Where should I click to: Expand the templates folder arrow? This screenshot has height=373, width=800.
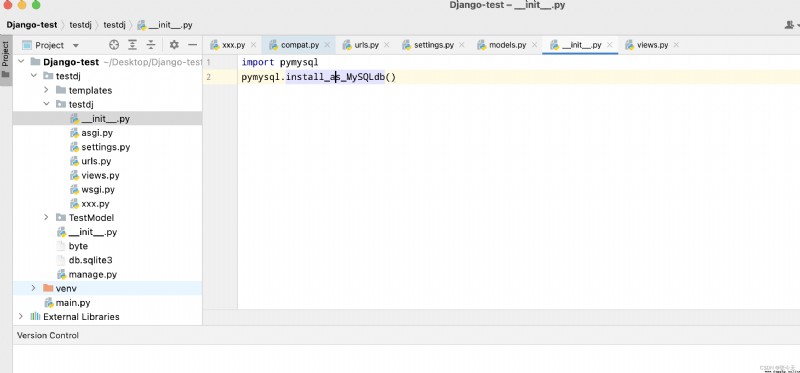46,90
